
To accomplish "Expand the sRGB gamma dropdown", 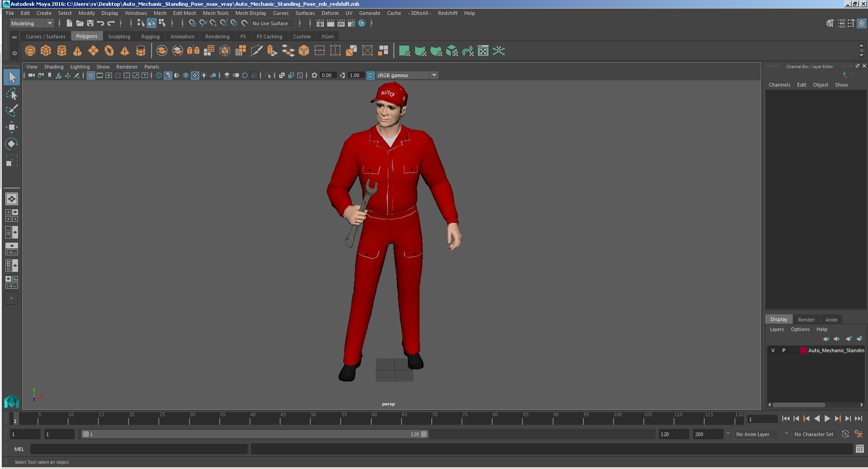I will point(434,75).
